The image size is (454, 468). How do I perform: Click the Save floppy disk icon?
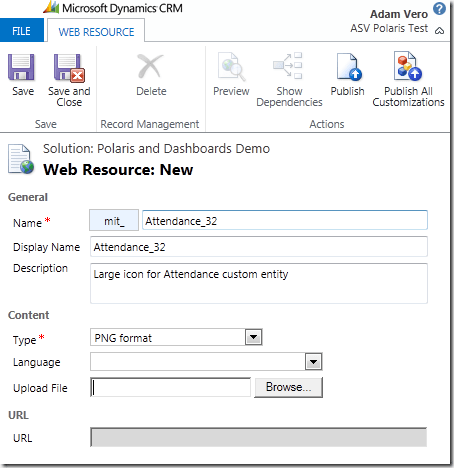(x=21, y=67)
